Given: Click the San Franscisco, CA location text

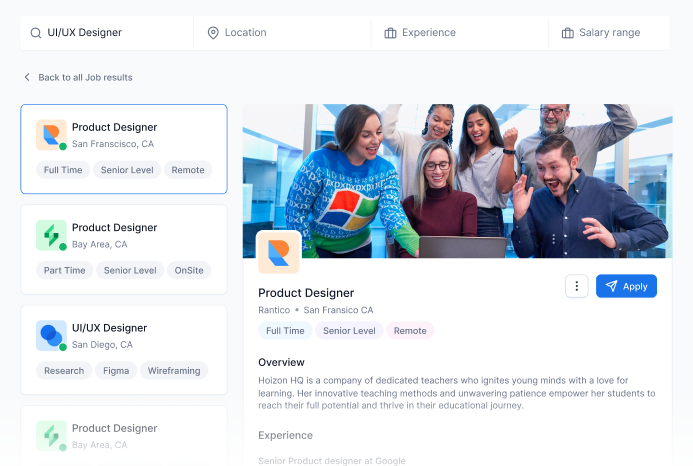Looking at the screenshot, I should [x=113, y=144].
